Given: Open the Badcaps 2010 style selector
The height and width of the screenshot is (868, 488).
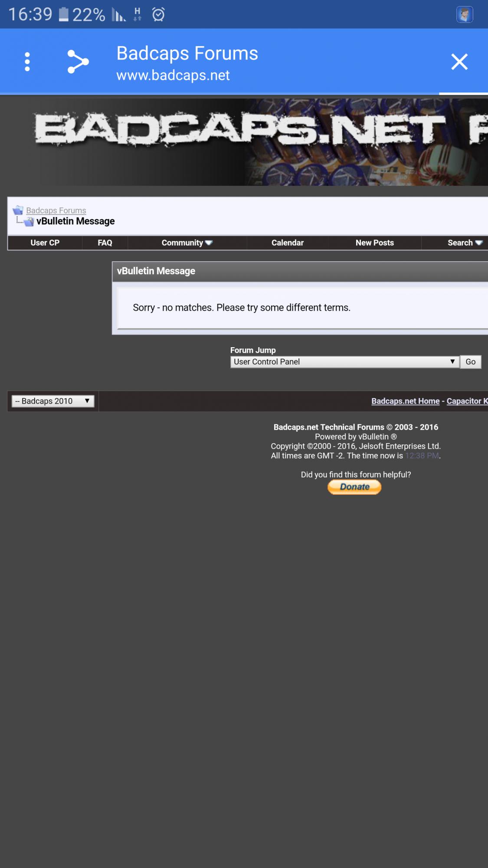Looking at the screenshot, I should point(53,401).
